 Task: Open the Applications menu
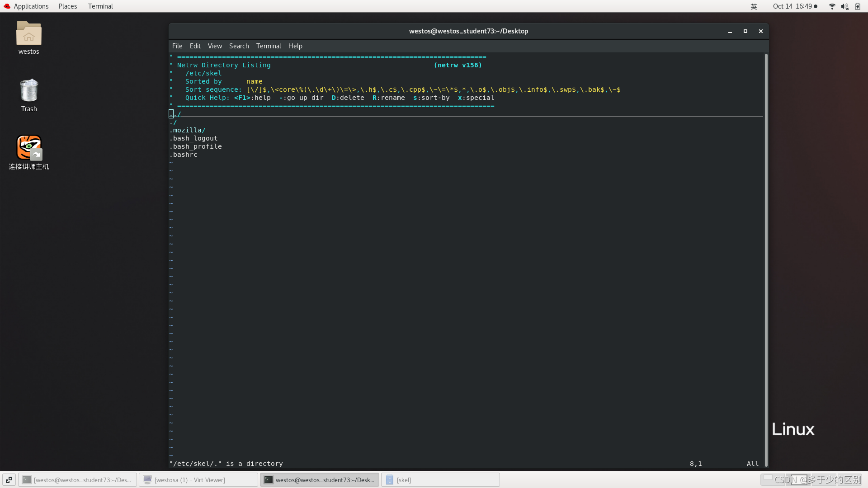[31, 6]
